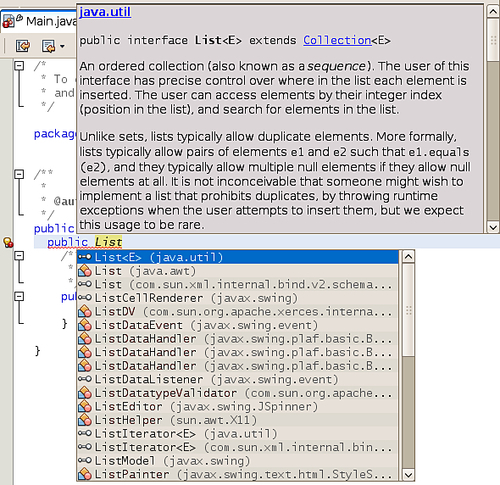500x485 pixels.
Task: Follow the Collection interface link
Action: tap(337, 40)
